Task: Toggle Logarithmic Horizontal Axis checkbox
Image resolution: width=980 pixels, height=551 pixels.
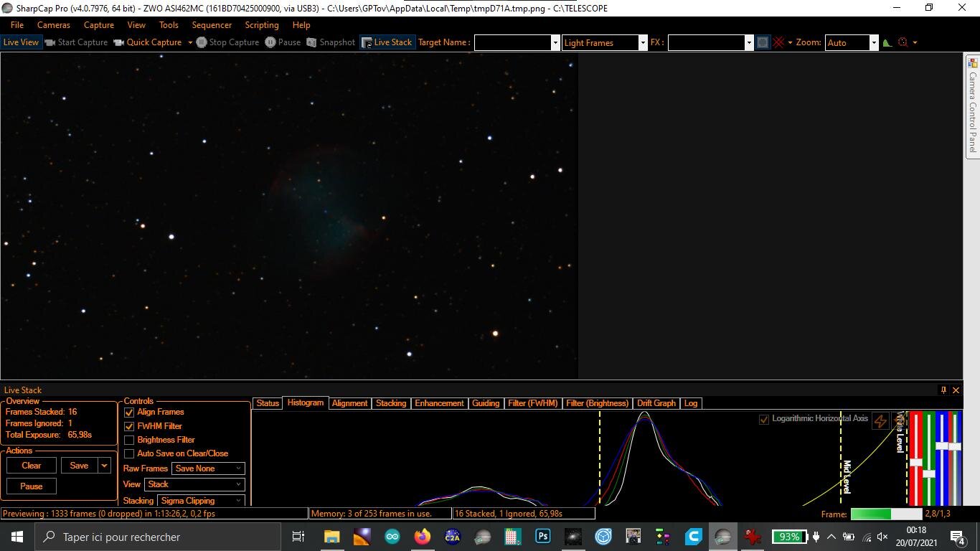Action: pyautogui.click(x=764, y=419)
